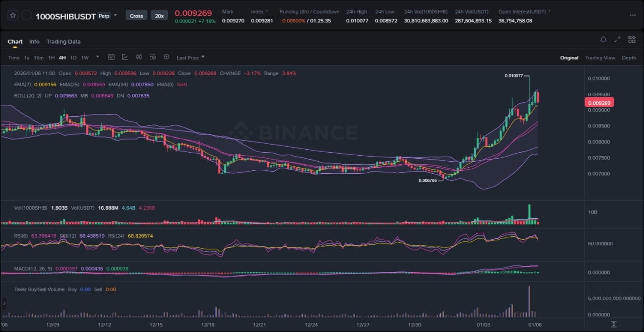Add 1000SHIBUSDT to favorites with star icon
The image size is (644, 332).
[13, 16]
